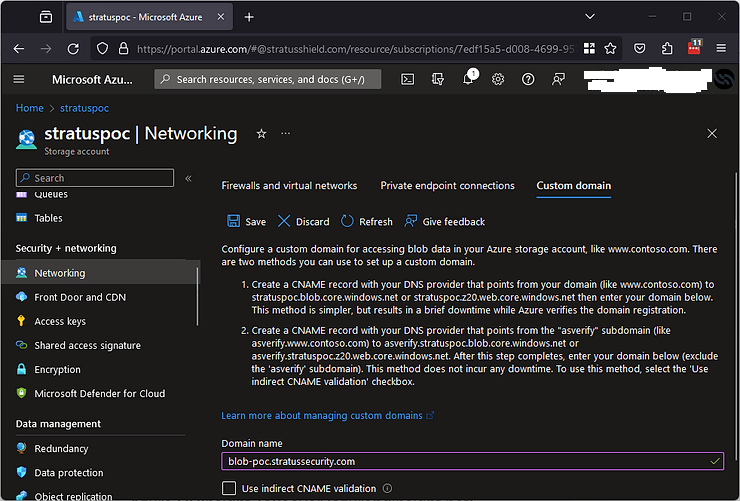This screenshot has width=740, height=501.
Task: Save the custom domain settings
Action: 246,221
